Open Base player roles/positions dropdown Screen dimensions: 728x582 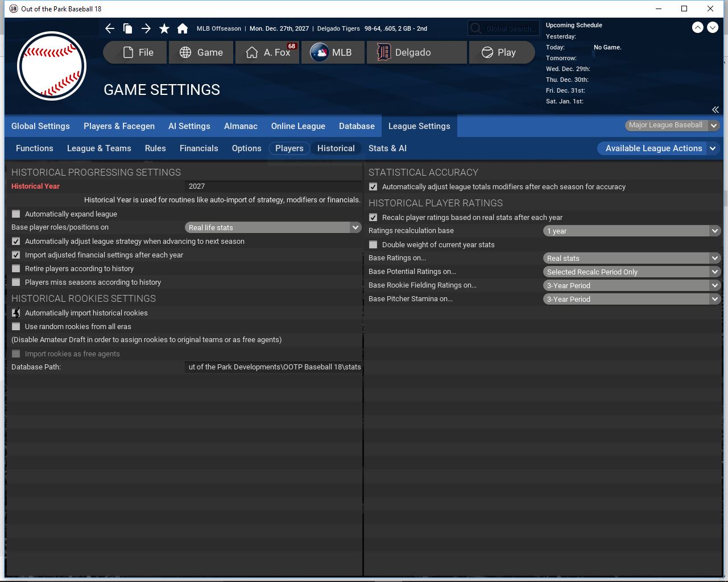(273, 227)
